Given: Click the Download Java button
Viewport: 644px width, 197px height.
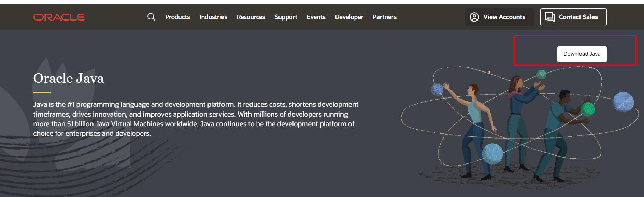Looking at the screenshot, I should 582,54.
